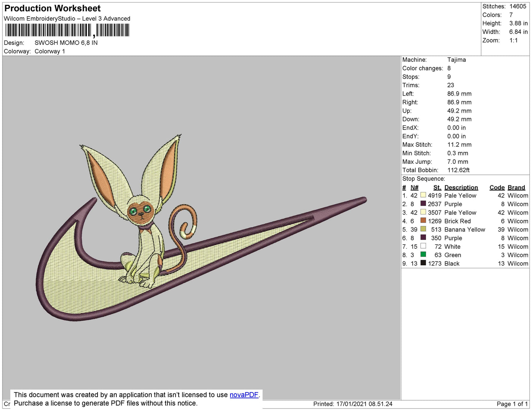Click the novaPDF hyperlink
The image size is (532, 411).
244,395
